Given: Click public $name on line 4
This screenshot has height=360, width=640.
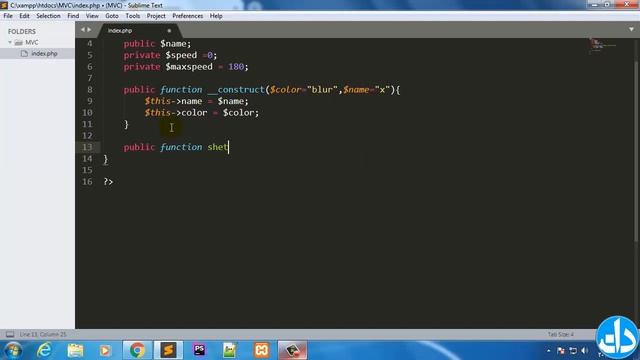Looking at the screenshot, I should point(157,44).
